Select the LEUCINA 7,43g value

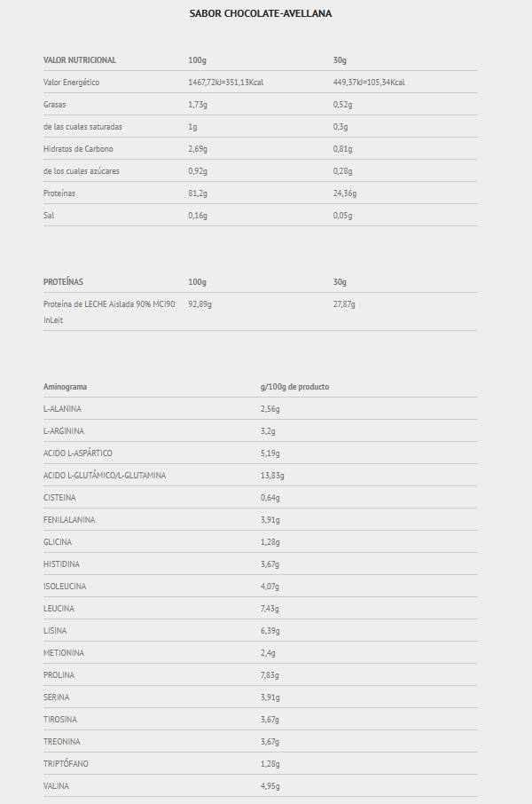pos(270,609)
